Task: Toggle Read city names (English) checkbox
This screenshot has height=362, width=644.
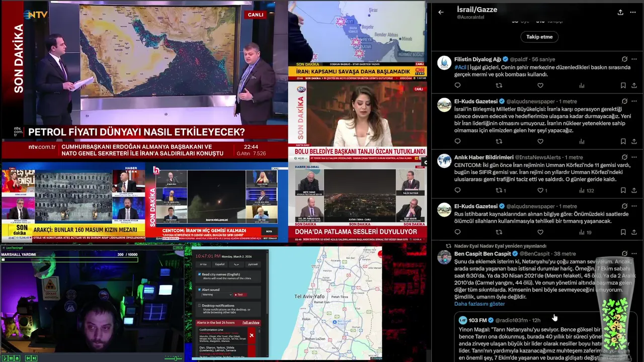Action: (x=200, y=275)
